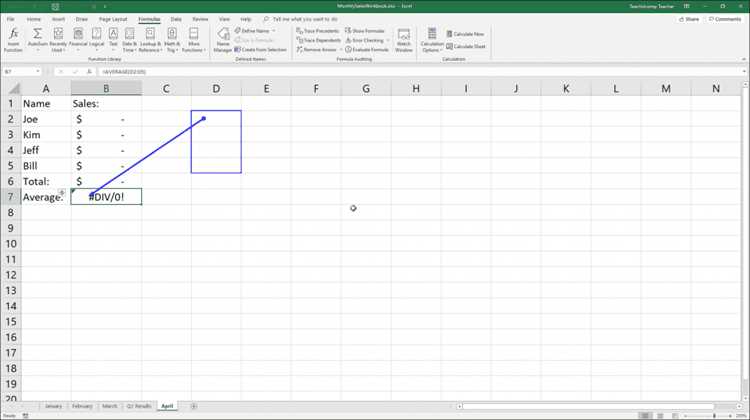Switch to the Insert tab
750x420 pixels.
click(x=58, y=19)
